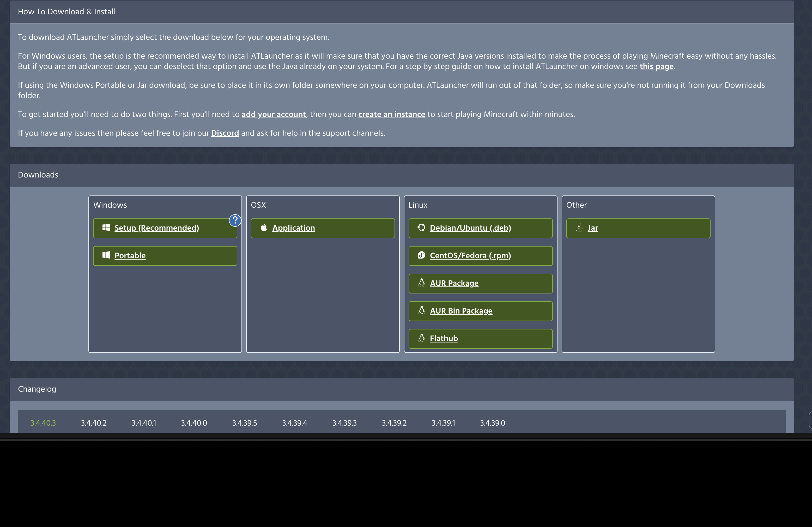This screenshot has width=812, height=527.
Task: Download the AUR Bin Package
Action: point(461,311)
